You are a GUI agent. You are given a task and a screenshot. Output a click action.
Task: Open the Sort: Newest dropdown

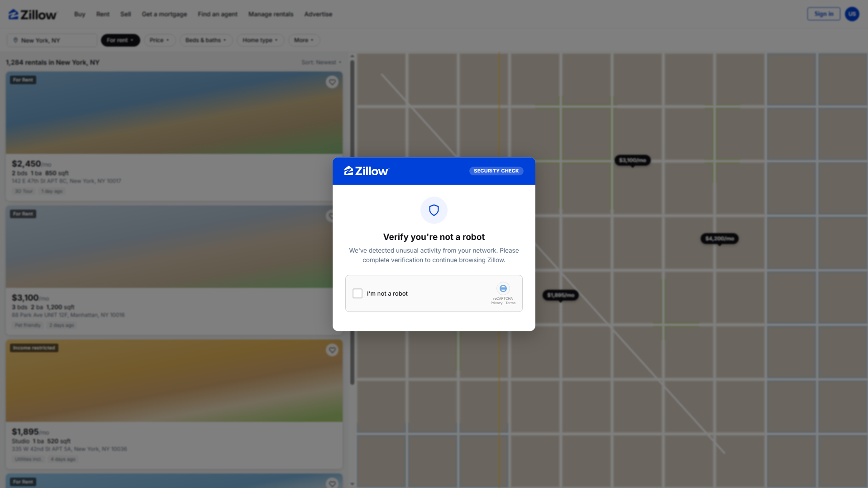(321, 62)
